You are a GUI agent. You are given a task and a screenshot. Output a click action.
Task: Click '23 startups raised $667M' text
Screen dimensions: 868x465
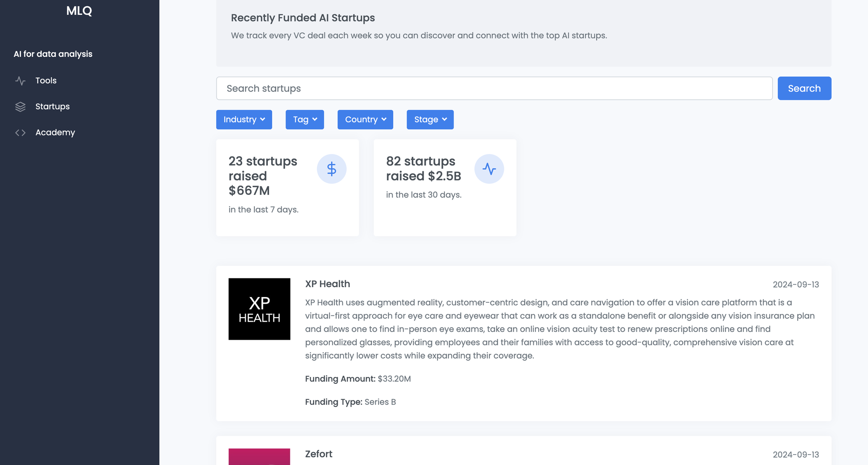click(x=263, y=176)
